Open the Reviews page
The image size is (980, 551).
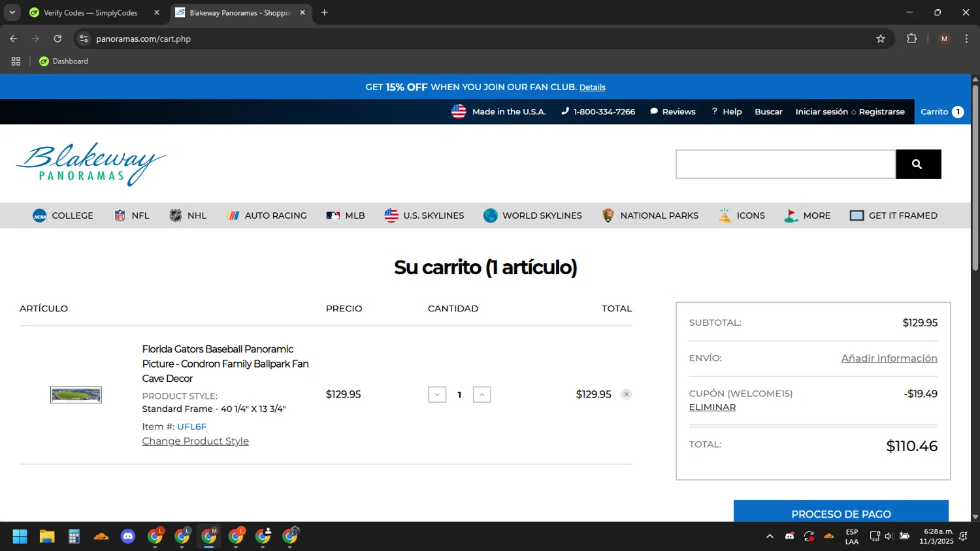(672, 112)
